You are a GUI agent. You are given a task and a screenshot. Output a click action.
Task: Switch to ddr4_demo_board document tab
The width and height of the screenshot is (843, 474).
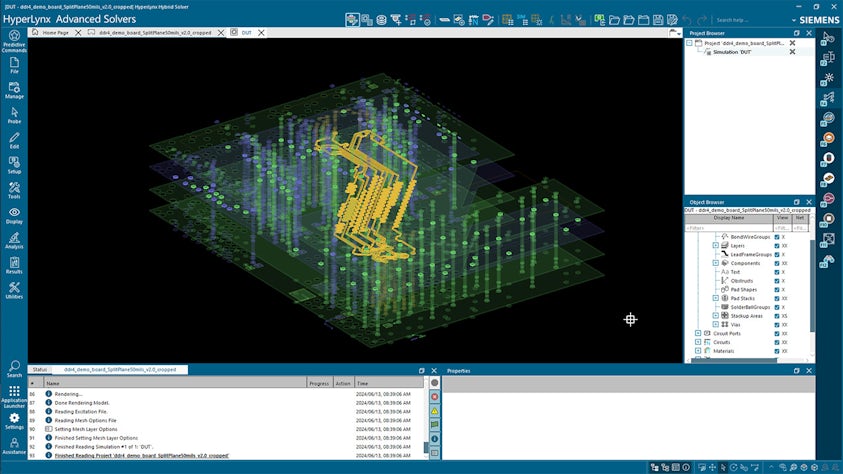click(x=155, y=33)
